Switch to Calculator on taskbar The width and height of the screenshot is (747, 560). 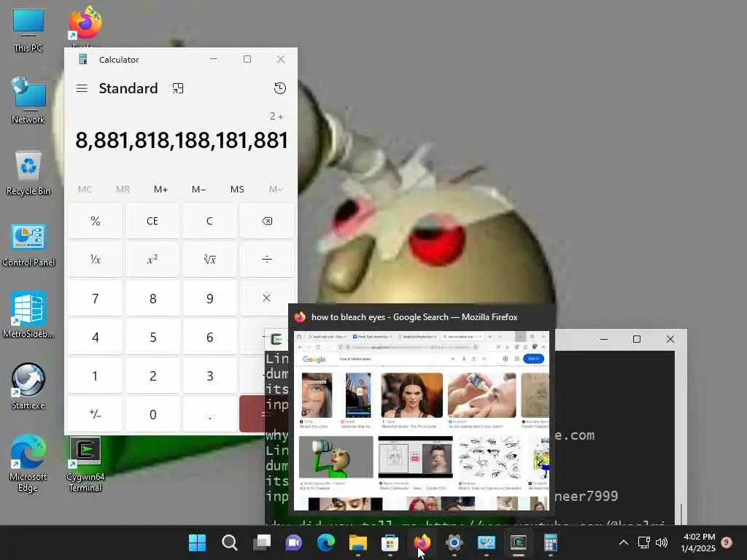pyautogui.click(x=551, y=542)
